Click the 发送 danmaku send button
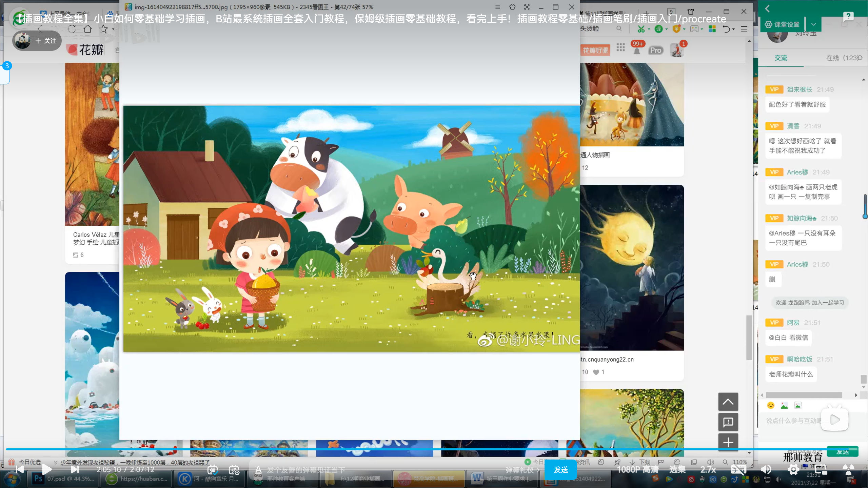 [560, 469]
